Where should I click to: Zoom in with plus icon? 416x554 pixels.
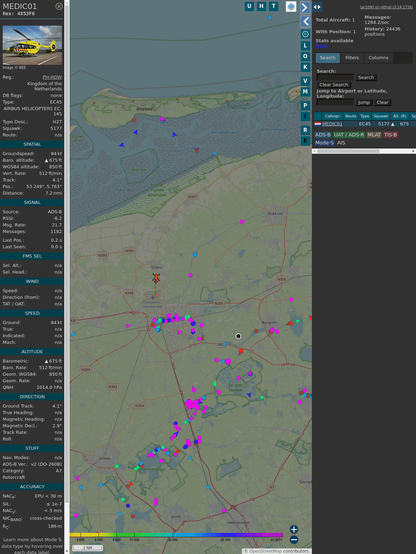(294, 529)
